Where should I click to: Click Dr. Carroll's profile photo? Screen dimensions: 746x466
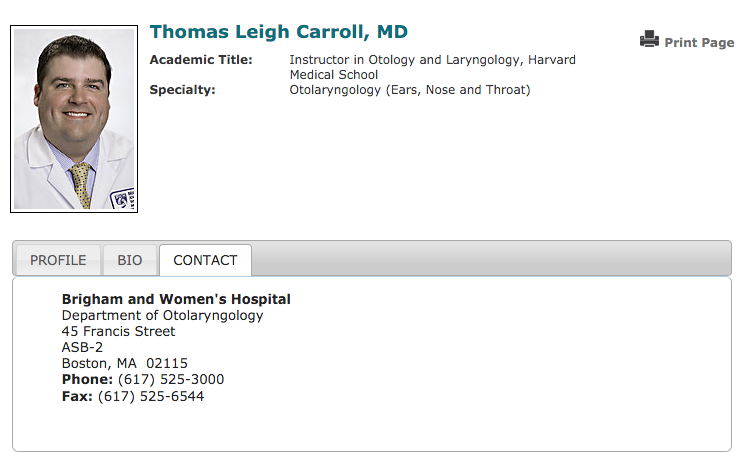(x=74, y=119)
